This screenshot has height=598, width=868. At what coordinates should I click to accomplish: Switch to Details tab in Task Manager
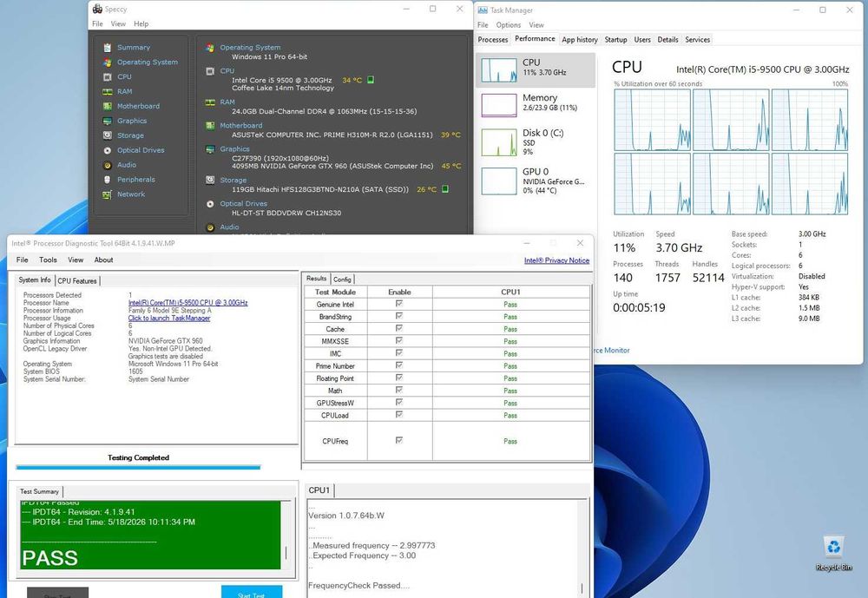pyautogui.click(x=667, y=39)
